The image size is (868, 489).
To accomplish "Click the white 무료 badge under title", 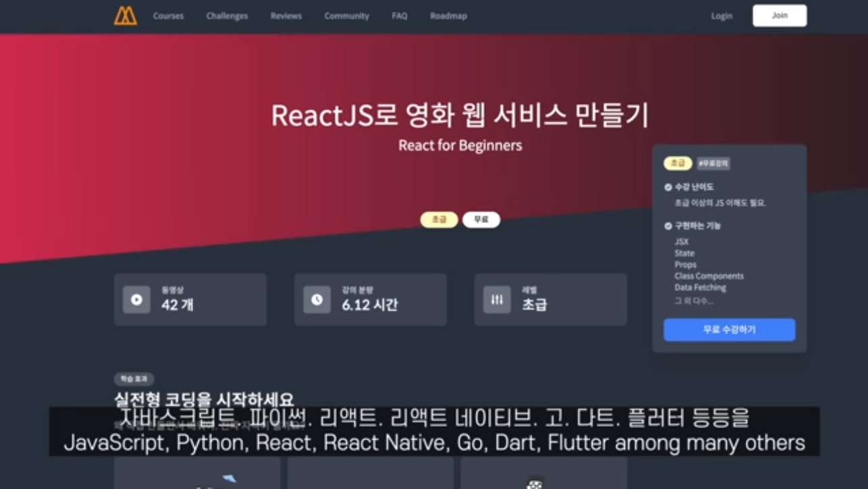I will tap(481, 220).
